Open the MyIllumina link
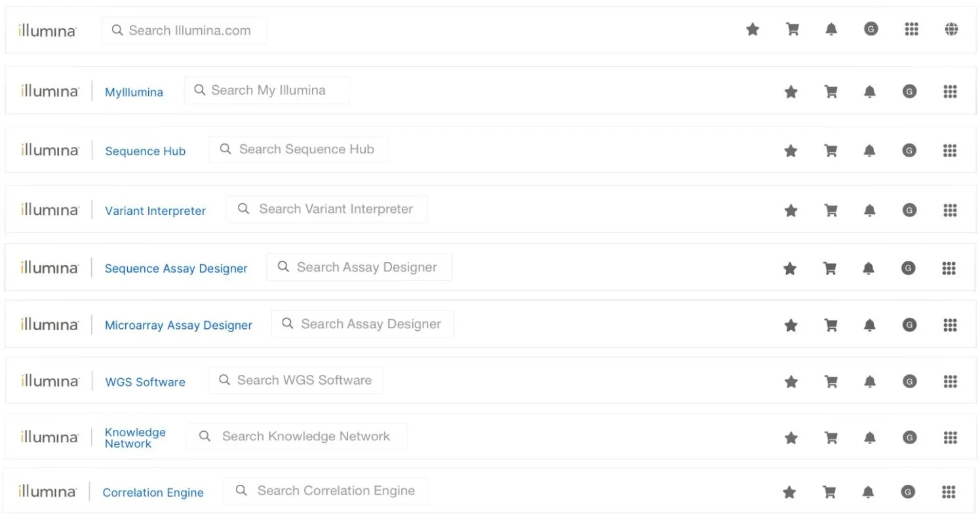 134,92
